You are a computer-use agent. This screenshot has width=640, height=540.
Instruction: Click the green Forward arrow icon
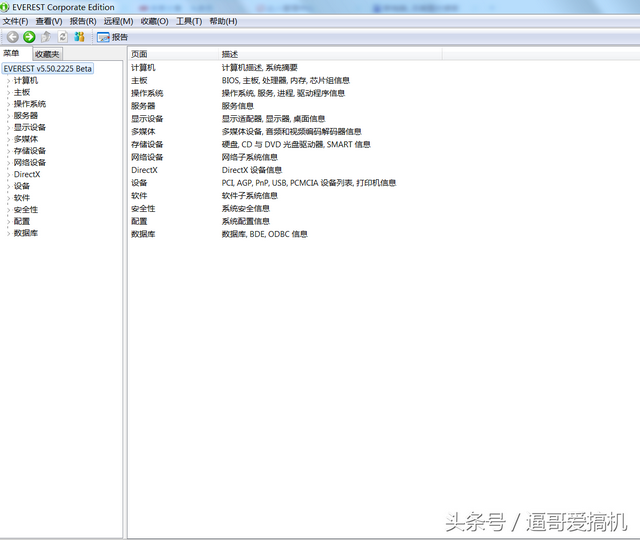29,37
